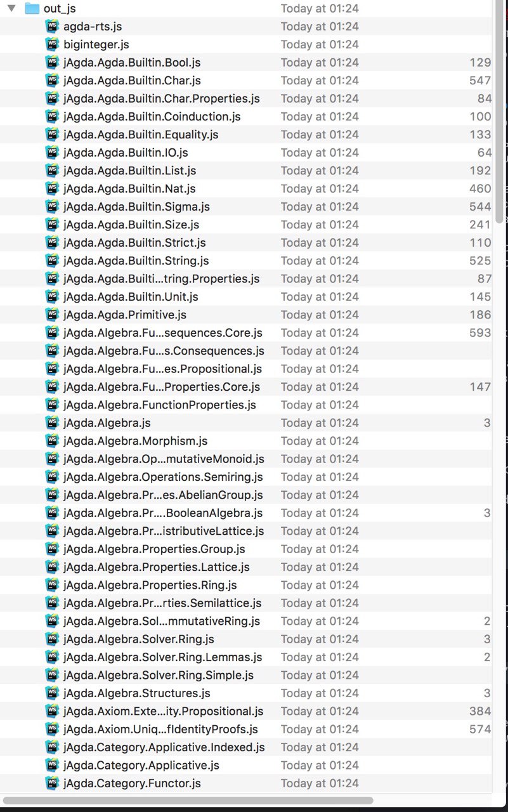The height and width of the screenshot is (812, 508).
Task: Click icon of jAgda.Algebra.Solver.Ring.js
Action: tap(52, 639)
